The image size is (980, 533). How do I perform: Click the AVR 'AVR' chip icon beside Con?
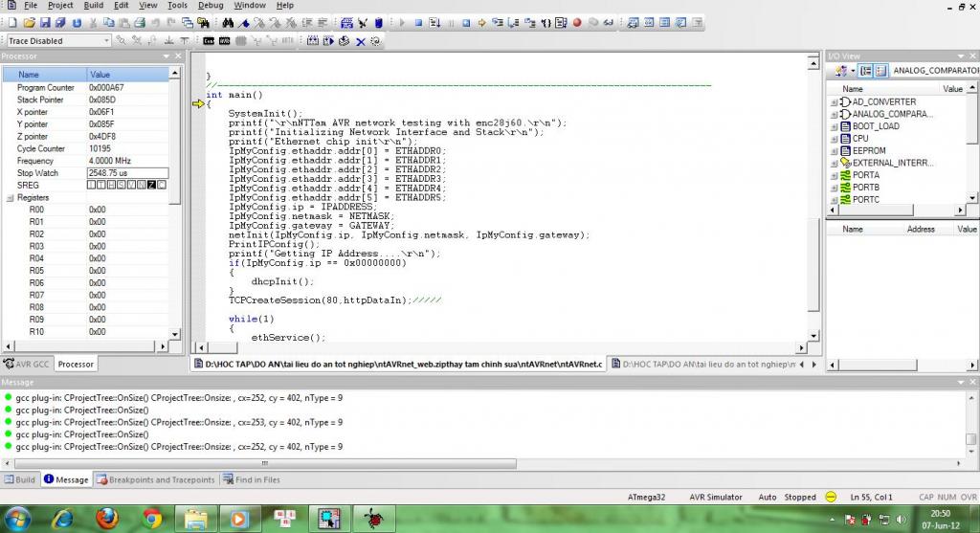[x=224, y=40]
